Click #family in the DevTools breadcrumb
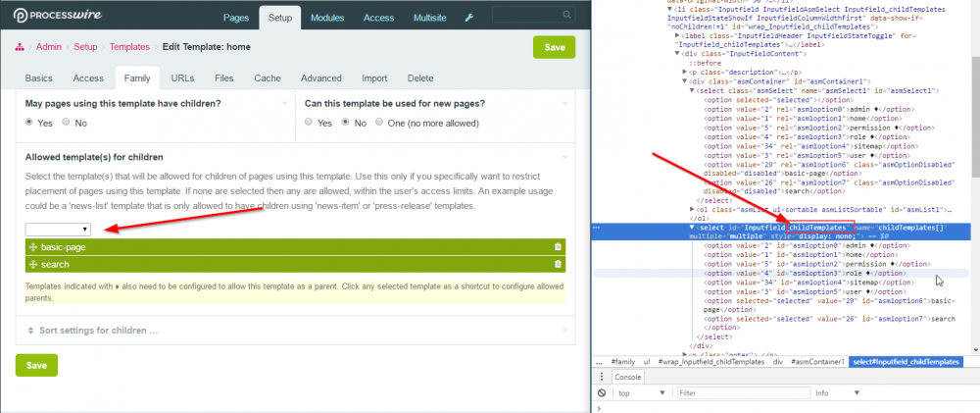Image resolution: width=980 pixels, height=413 pixels. 622,362
